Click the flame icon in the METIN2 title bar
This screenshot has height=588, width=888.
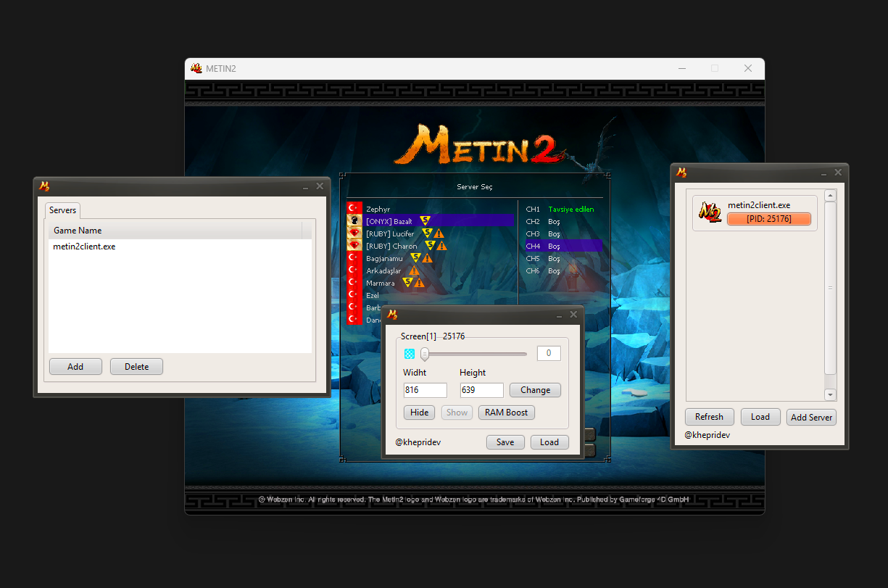click(196, 68)
